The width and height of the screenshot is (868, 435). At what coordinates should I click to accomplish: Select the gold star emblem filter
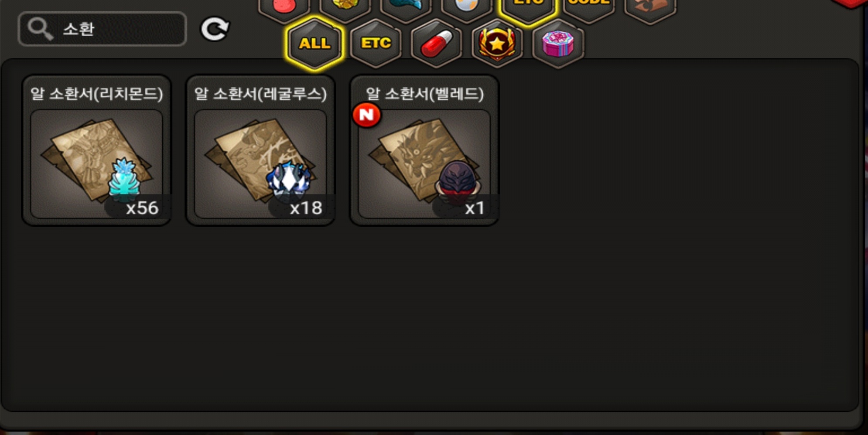tap(497, 44)
